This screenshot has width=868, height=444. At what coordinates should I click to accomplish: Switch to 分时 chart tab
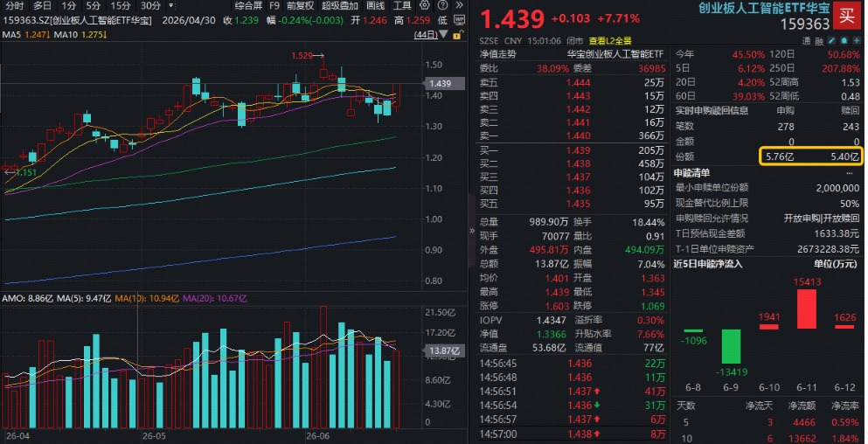click(15, 5)
